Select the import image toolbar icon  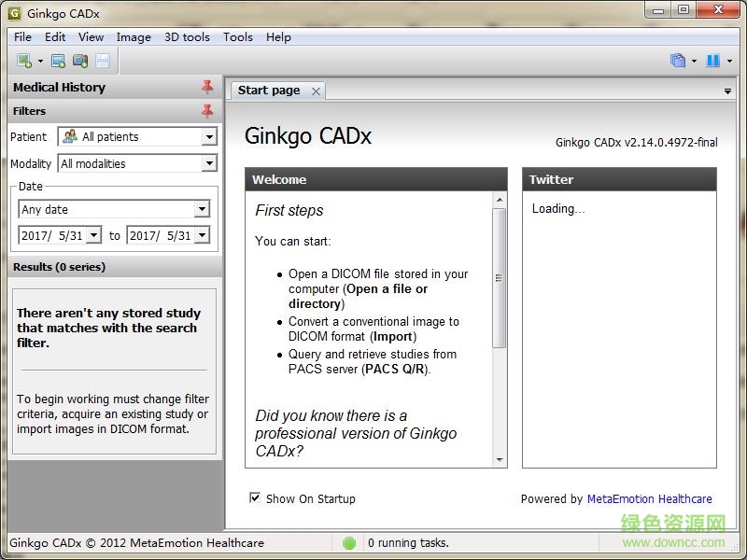[x=81, y=60]
